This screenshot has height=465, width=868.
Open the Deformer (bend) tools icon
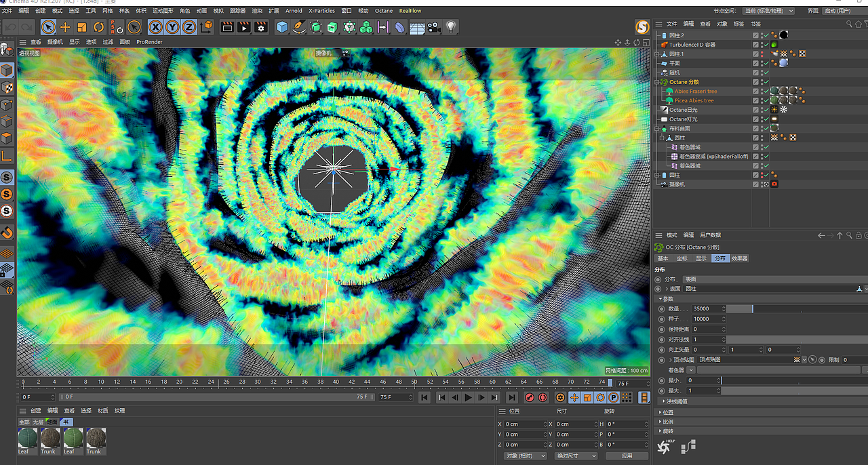pos(400,27)
